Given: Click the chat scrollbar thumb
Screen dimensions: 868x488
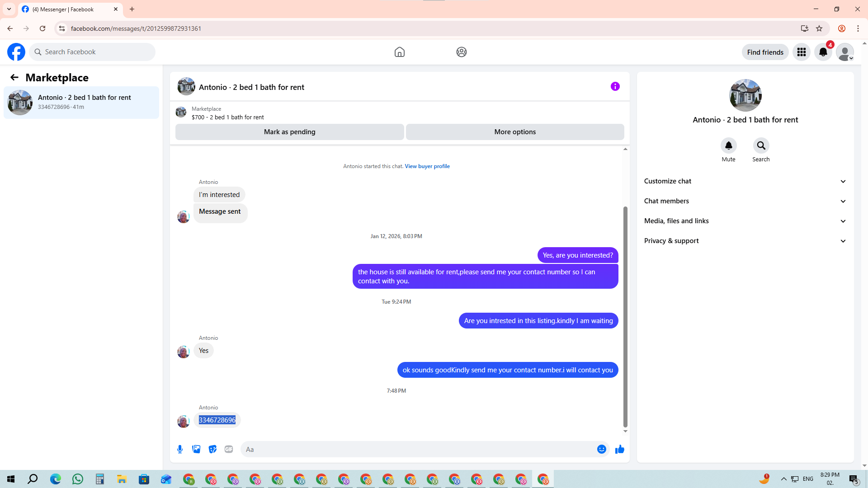Looking at the screenshot, I should [625, 316].
